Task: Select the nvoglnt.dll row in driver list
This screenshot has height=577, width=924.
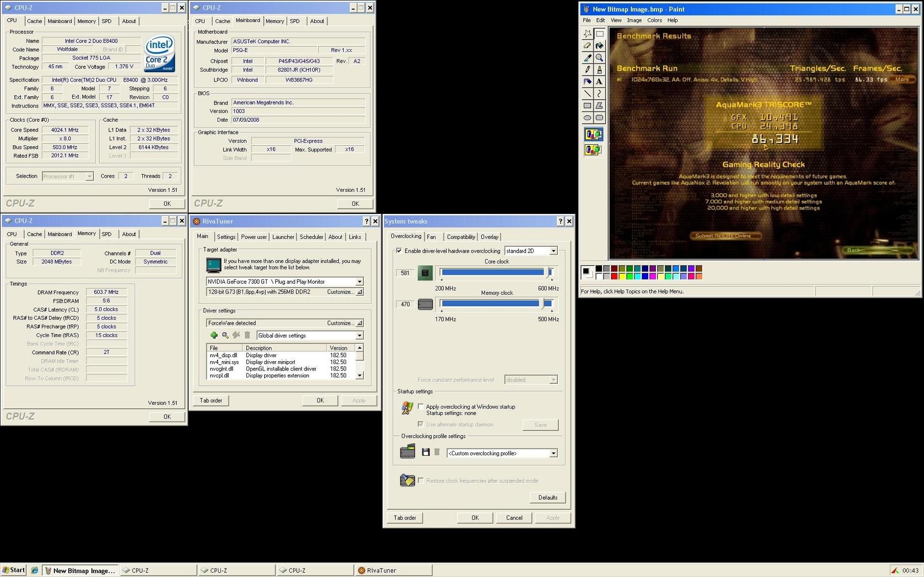Action: click(280, 369)
